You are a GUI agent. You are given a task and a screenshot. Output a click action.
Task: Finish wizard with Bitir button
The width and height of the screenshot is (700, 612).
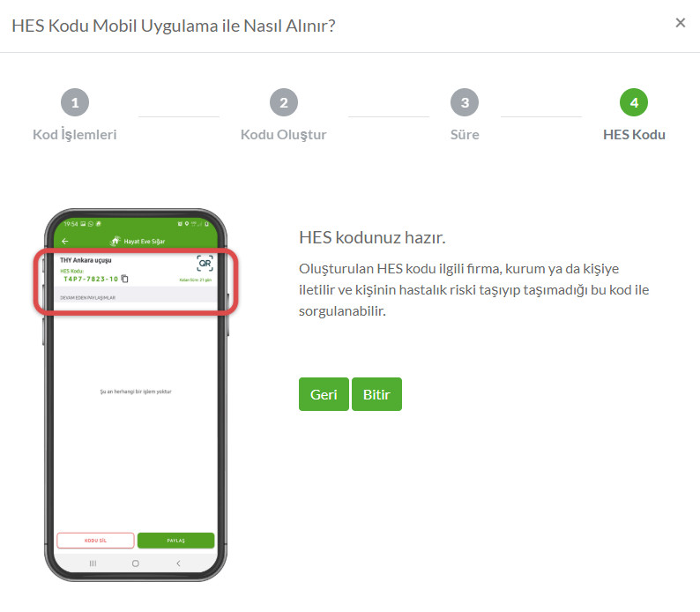(376, 394)
